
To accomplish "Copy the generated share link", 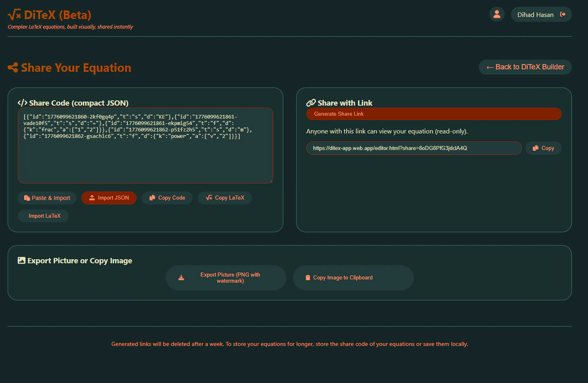I will coord(543,148).
